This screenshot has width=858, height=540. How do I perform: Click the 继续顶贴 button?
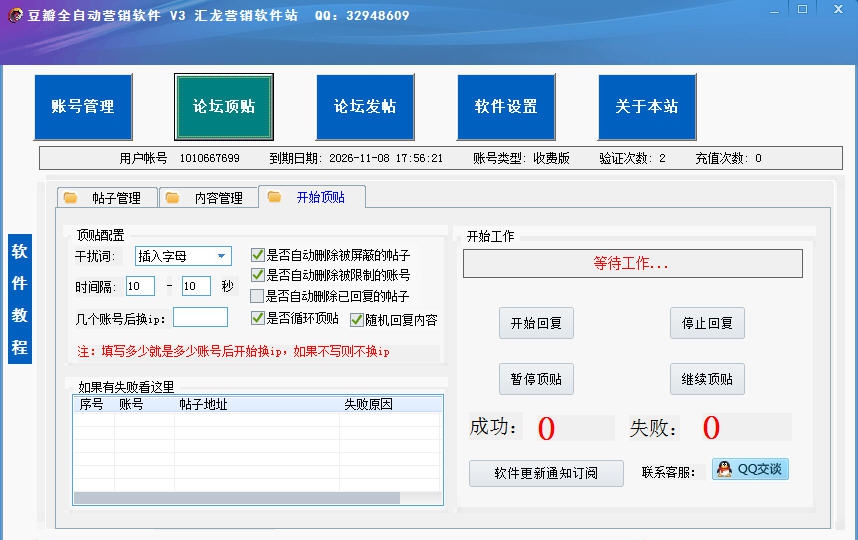[707, 379]
